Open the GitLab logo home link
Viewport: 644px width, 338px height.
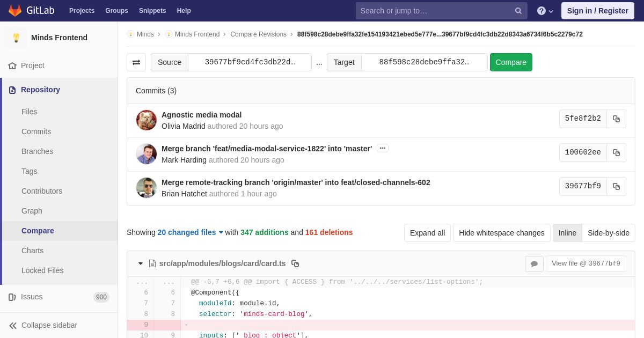[31, 11]
